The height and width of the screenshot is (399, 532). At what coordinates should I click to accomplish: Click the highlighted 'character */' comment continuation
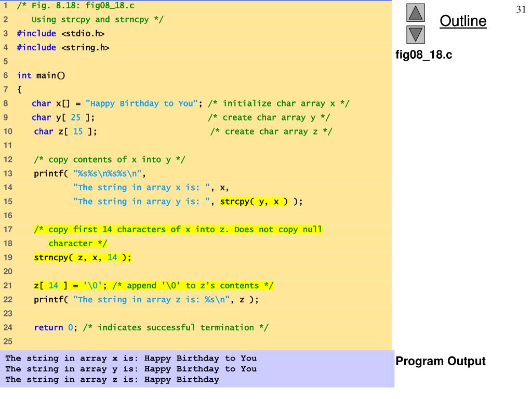tap(78, 244)
